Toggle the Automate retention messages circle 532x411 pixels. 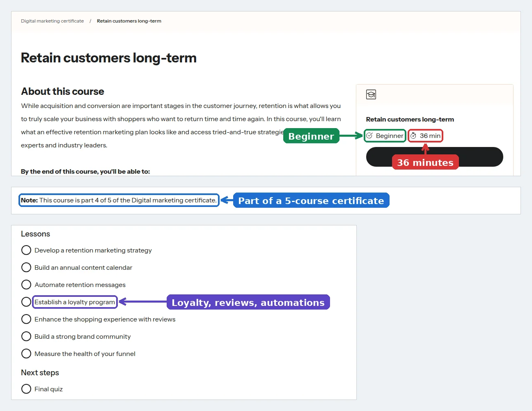click(x=26, y=285)
